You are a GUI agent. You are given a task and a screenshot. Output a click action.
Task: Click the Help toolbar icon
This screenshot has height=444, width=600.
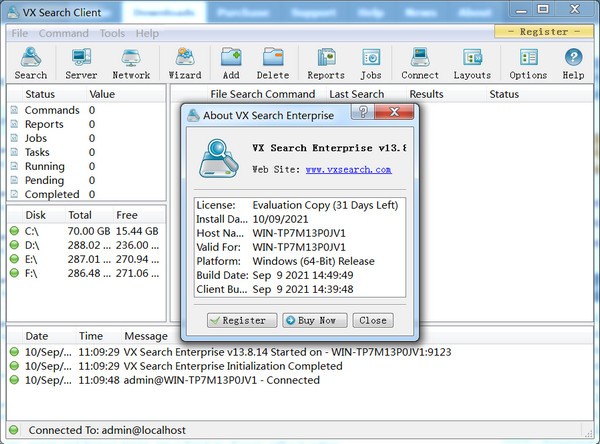[573, 62]
